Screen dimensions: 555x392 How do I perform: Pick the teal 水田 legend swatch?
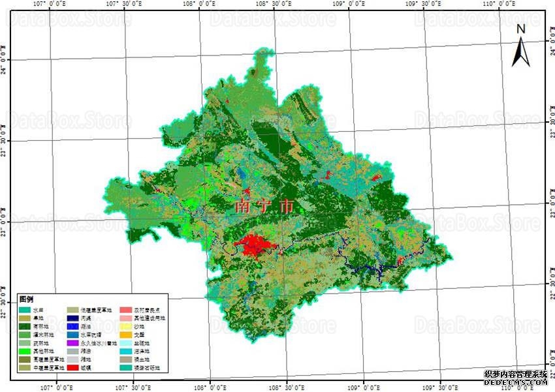click(26, 310)
